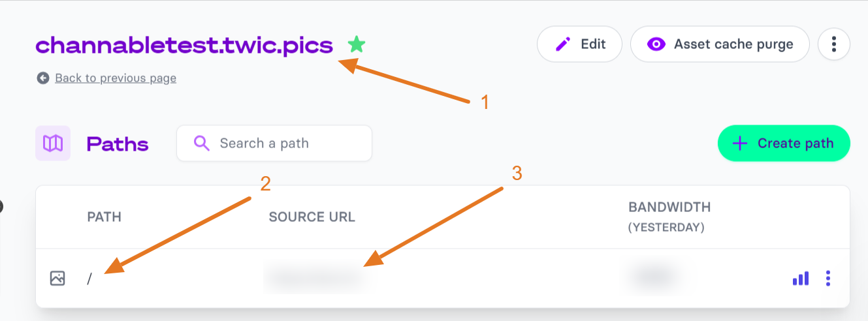This screenshot has height=321, width=868.
Task: Click the back arrow circle icon
Action: coord(43,78)
